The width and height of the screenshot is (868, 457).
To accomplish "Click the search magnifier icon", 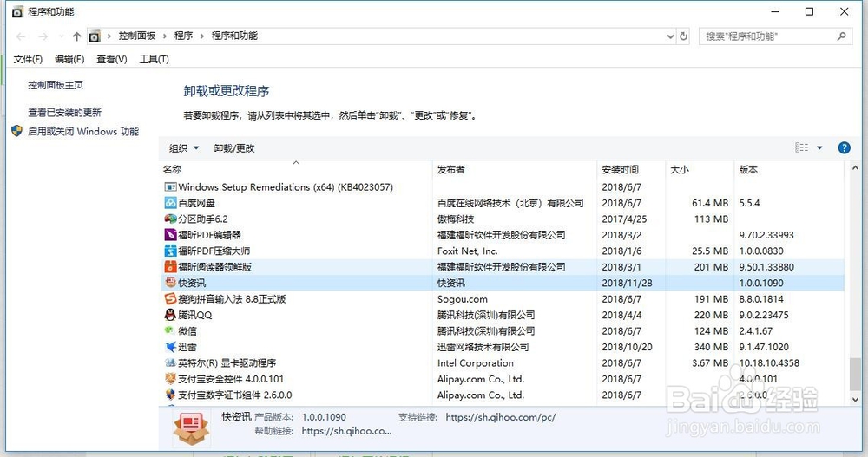I will [841, 36].
